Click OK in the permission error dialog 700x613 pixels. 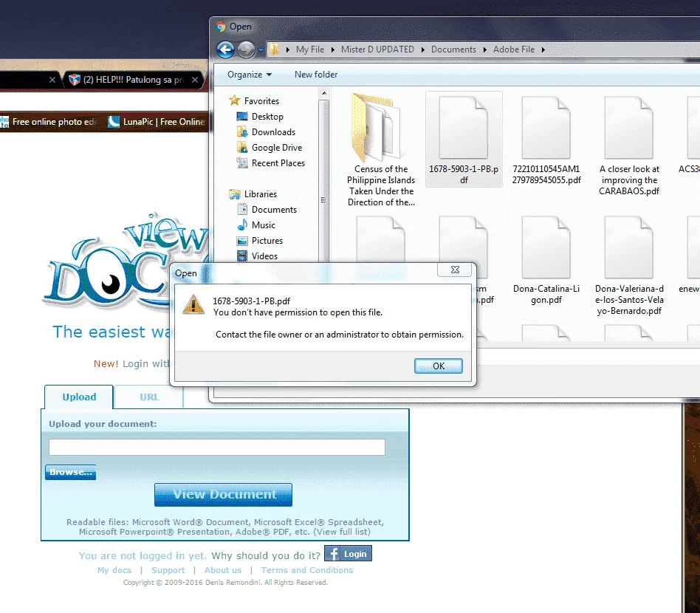pos(439,366)
